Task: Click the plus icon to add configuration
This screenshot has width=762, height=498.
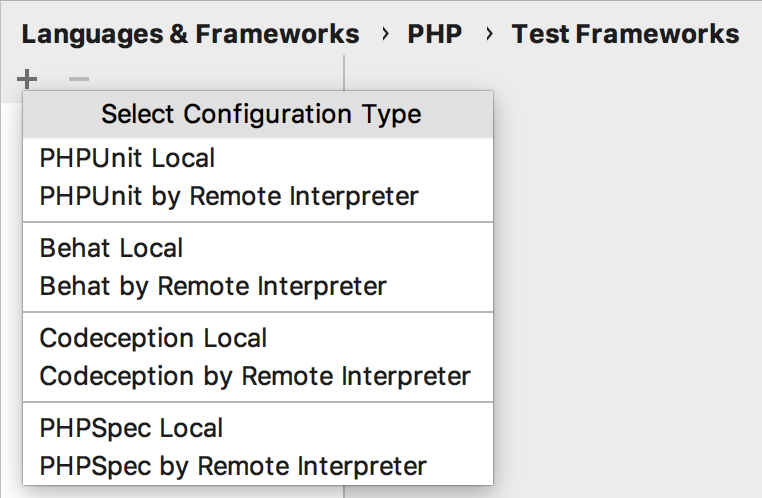Action: pyautogui.click(x=27, y=79)
